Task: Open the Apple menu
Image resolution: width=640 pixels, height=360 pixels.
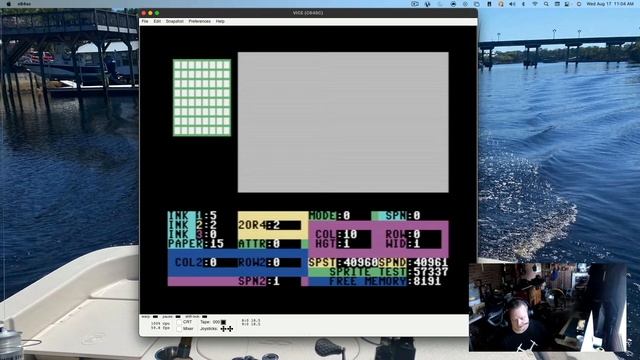Action: pyautogui.click(x=8, y=4)
